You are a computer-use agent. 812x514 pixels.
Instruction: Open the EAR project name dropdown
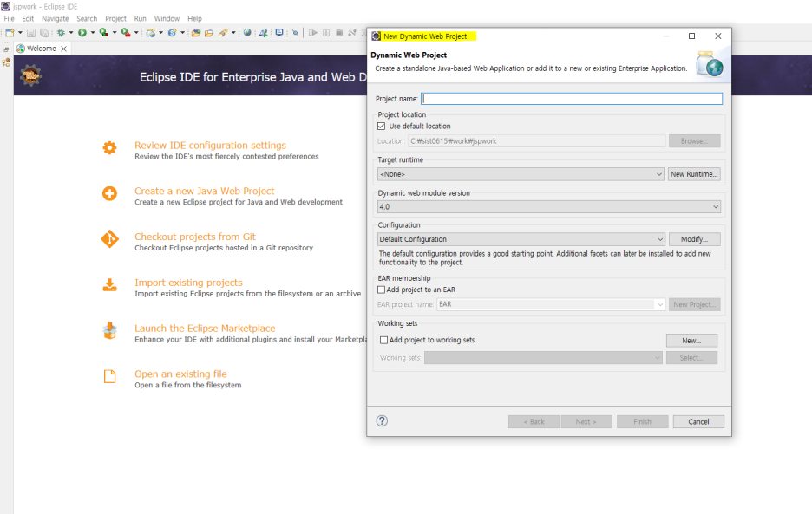551,304
